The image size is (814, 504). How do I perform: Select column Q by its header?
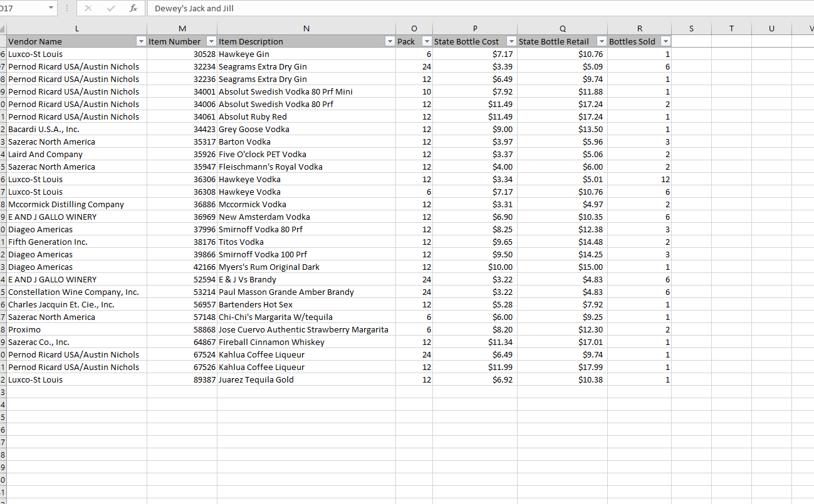(562, 28)
